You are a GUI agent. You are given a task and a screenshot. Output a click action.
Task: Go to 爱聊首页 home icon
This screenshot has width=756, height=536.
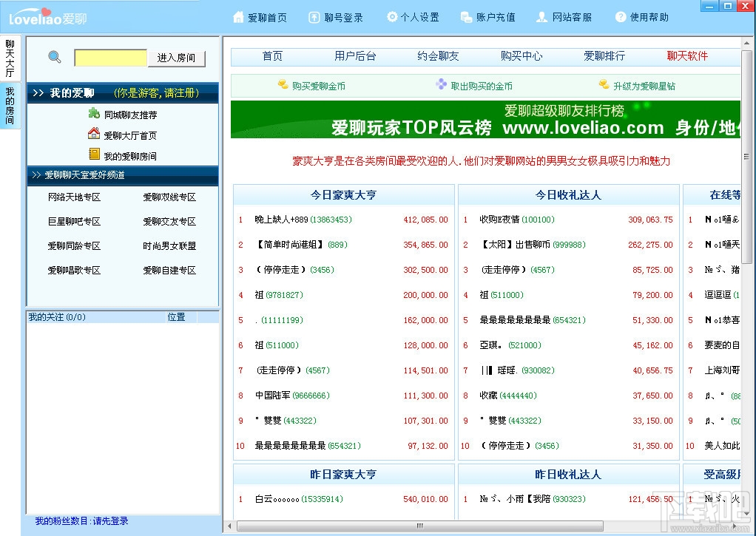(260, 16)
